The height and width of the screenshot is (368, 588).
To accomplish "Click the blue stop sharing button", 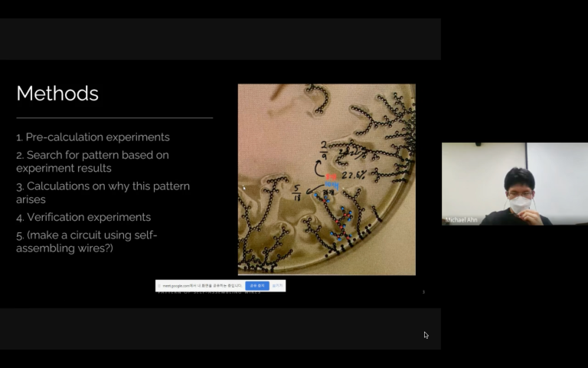I will coord(256,285).
